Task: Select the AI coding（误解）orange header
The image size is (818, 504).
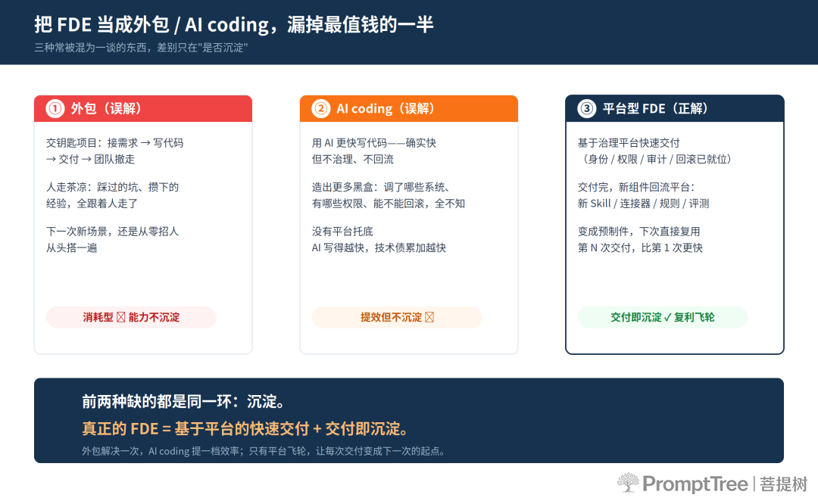Action: [409, 108]
